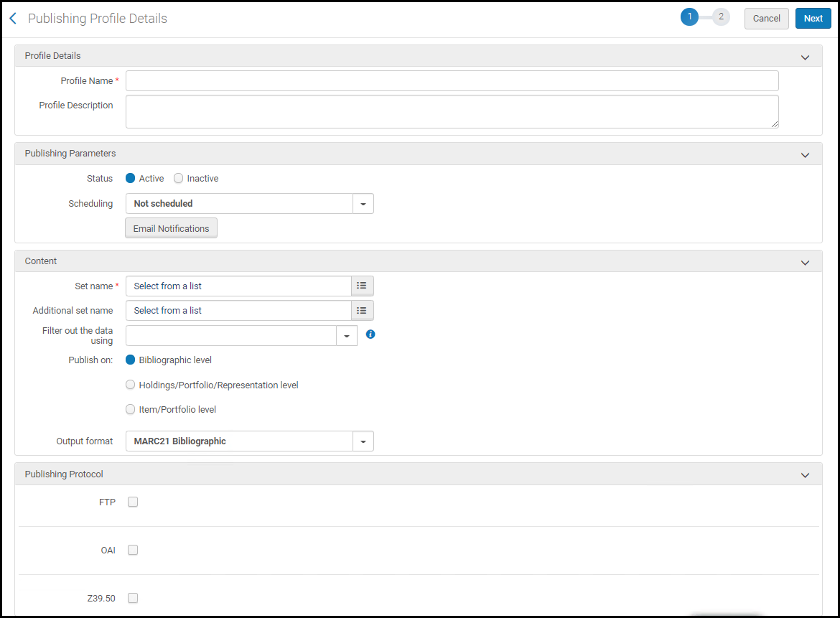Collapse the Profile Details section
Screen dimensions: 840x618
805,57
